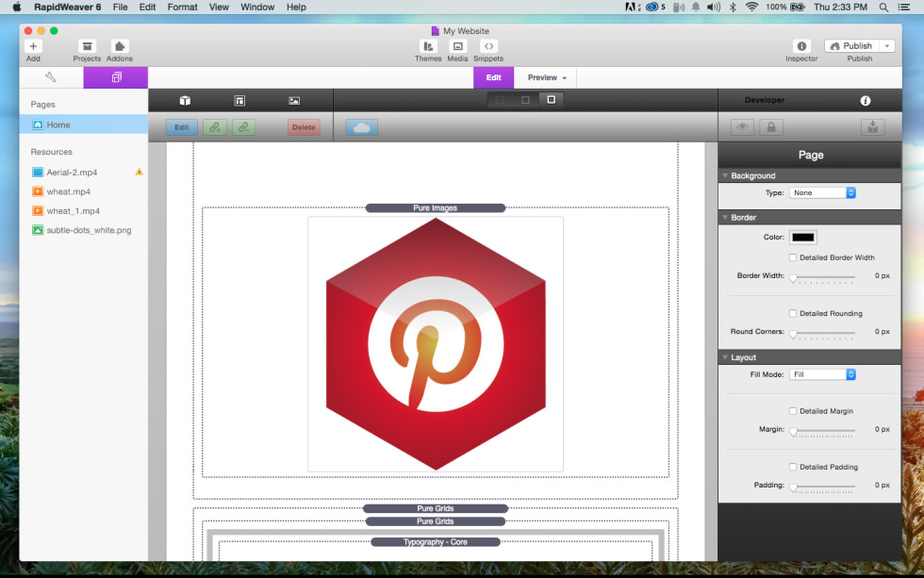Select the purple pages tab in sidebar
The height and width of the screenshot is (578, 924).
click(x=115, y=77)
